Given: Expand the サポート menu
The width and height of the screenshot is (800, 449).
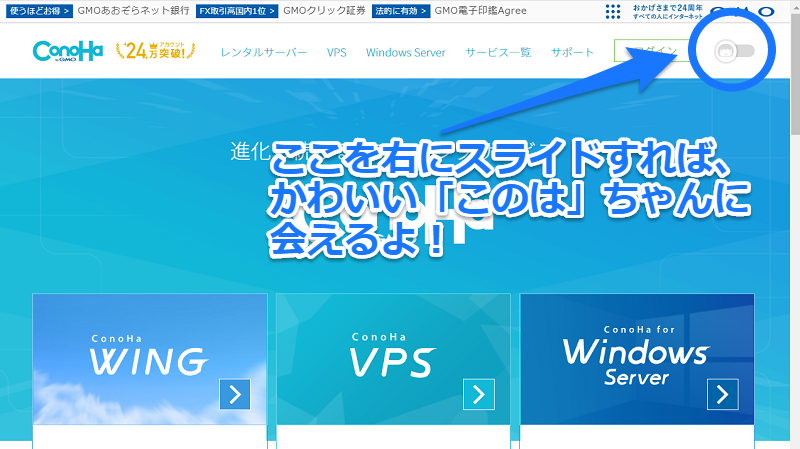Looking at the screenshot, I should coord(572,52).
